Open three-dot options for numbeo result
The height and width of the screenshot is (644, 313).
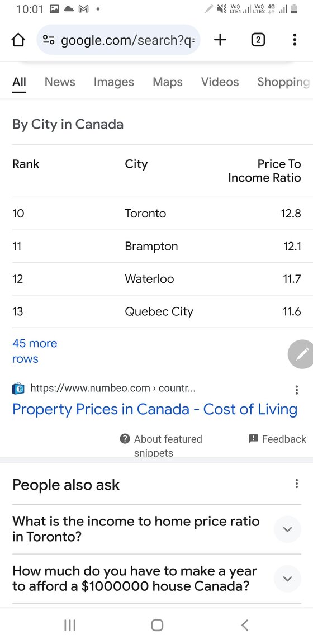297,390
